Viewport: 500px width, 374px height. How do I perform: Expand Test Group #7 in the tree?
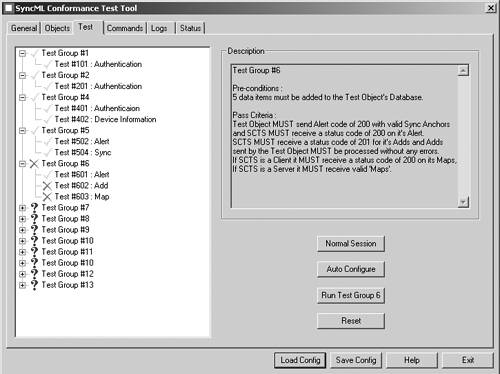click(x=22, y=208)
